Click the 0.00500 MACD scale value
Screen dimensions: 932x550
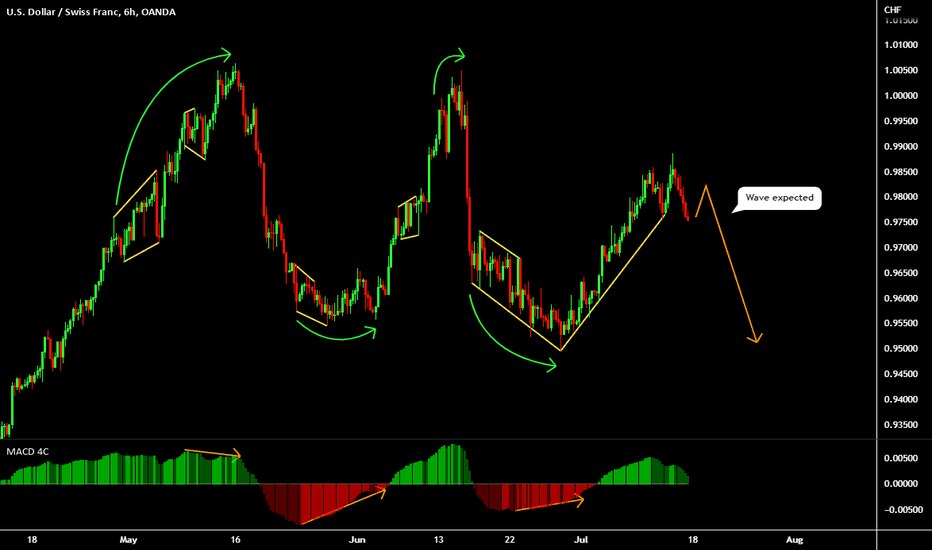tap(900, 458)
